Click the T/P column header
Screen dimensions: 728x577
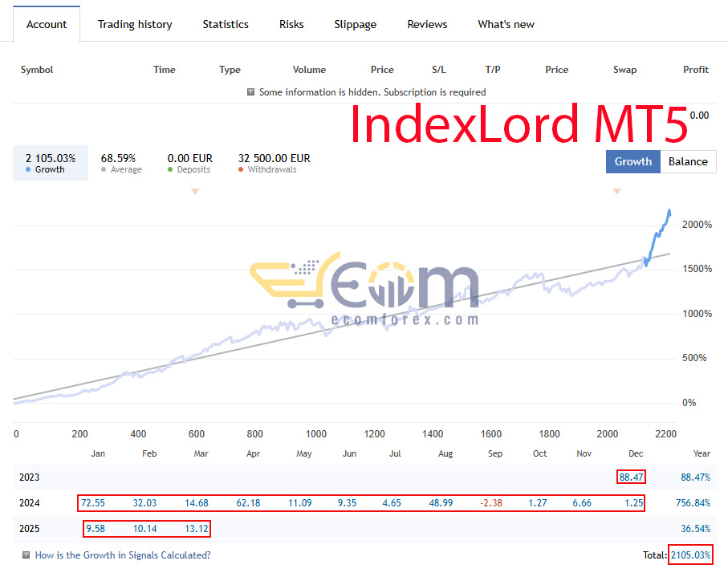[493, 70]
